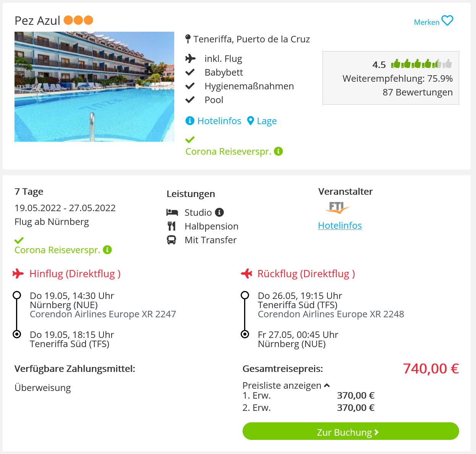Click info icon beside top Corona Reiseverspr.
The width and height of the screenshot is (476, 454).
pyautogui.click(x=278, y=151)
